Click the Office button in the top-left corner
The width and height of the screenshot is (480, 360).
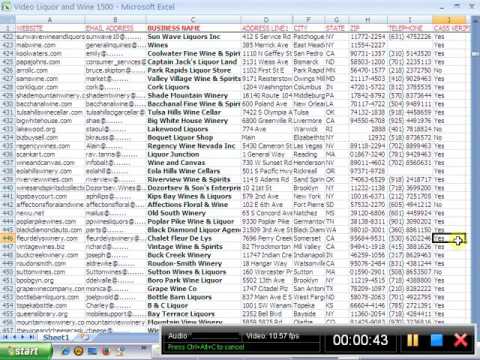point(6,6)
